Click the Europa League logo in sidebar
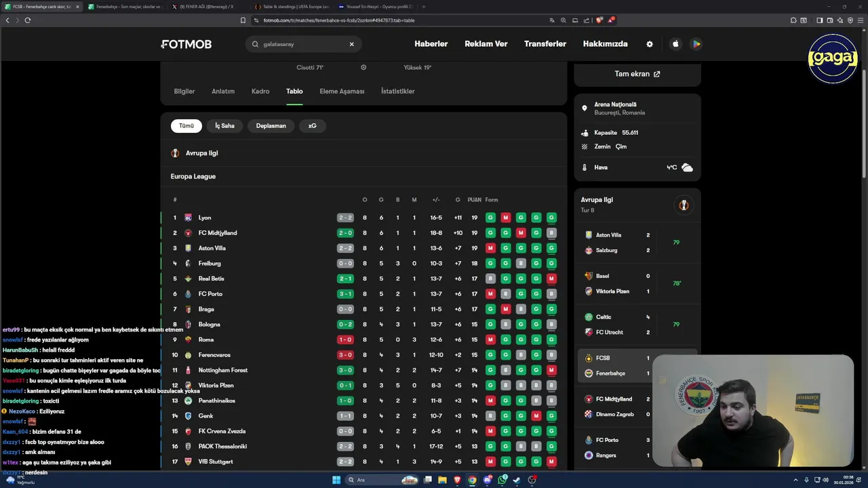 click(x=684, y=205)
